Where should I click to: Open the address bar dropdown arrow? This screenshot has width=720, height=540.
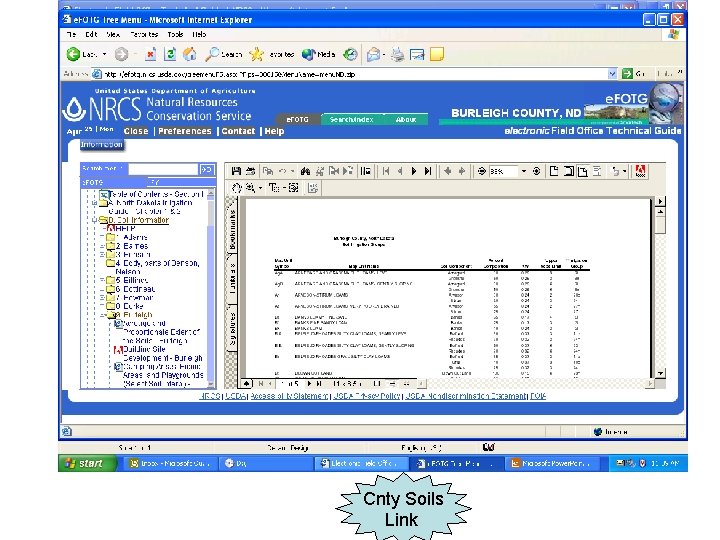coord(612,74)
